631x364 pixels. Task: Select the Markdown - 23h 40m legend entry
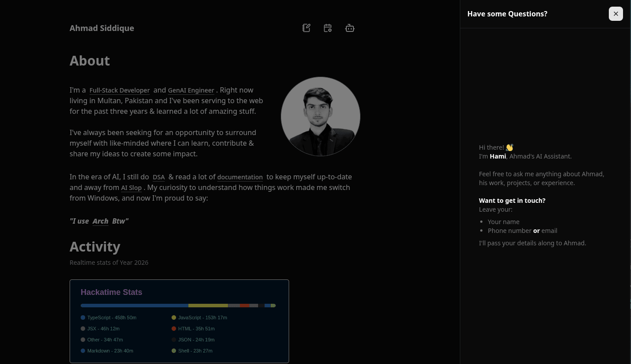point(107,351)
